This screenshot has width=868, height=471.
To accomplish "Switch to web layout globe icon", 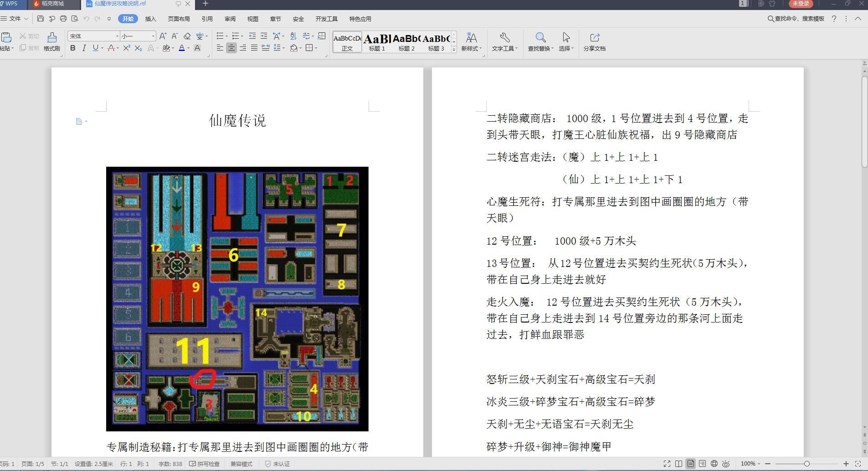I will tap(714, 464).
